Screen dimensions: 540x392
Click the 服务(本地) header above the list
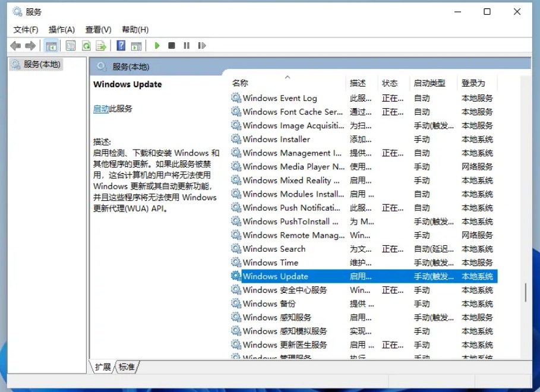[x=131, y=67]
